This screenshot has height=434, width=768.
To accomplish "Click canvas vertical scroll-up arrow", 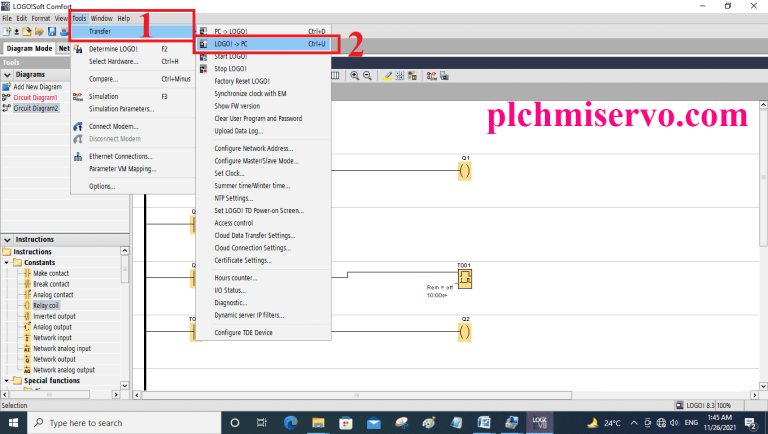I will 763,105.
